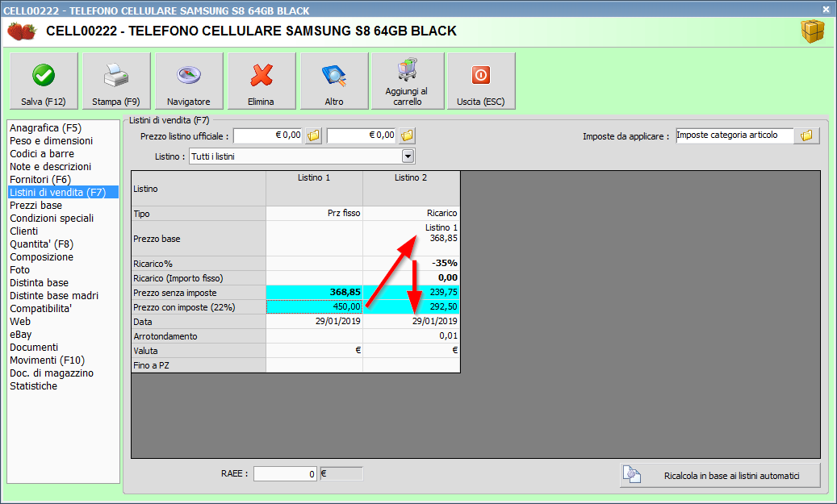Open the Altro options button

tap(334, 81)
